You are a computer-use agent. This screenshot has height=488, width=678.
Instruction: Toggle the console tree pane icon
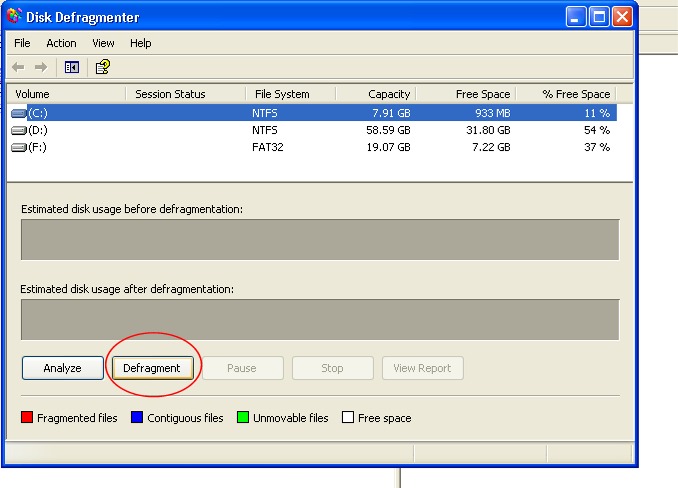coord(72,67)
